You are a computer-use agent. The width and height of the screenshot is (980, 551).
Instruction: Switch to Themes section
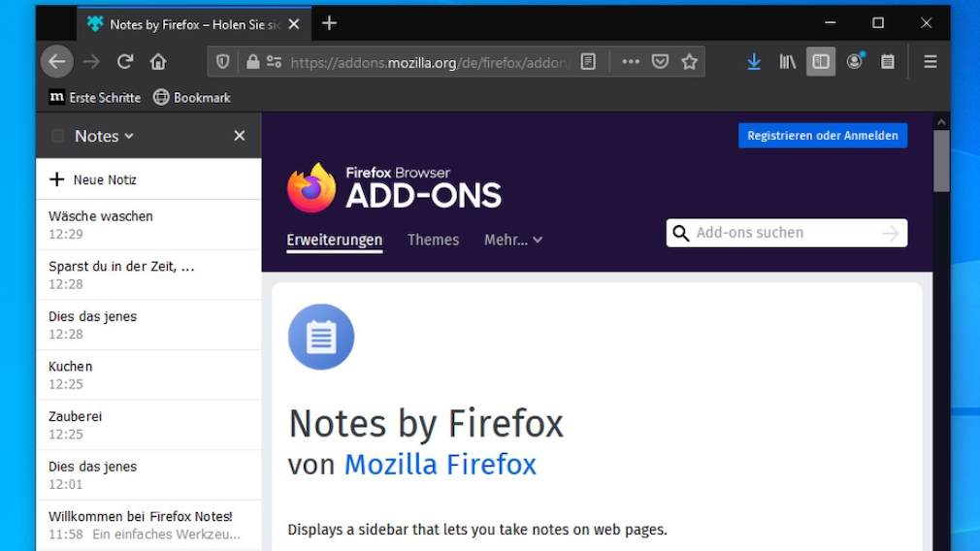click(x=433, y=240)
